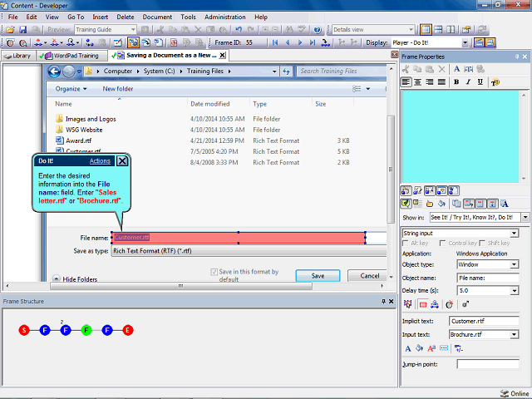The height and width of the screenshot is (399, 532).
Task: Click the red Aa case sensitivity icon
Action: click(431, 348)
